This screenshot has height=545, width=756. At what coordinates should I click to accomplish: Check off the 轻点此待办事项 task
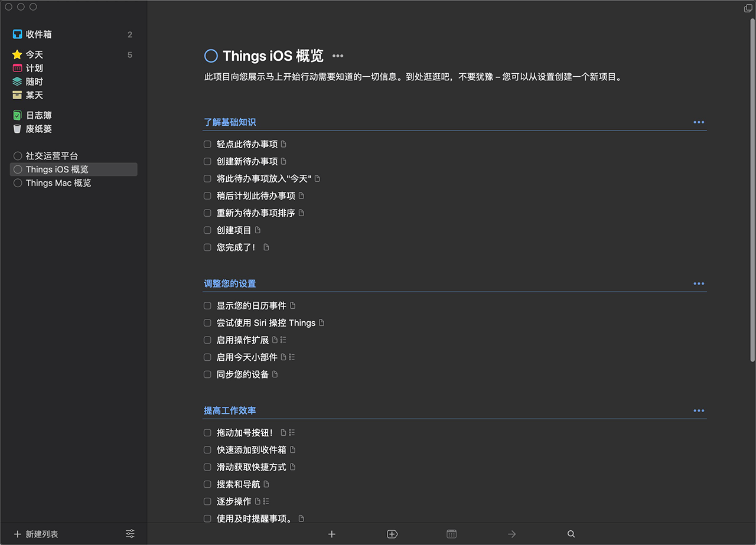207,144
